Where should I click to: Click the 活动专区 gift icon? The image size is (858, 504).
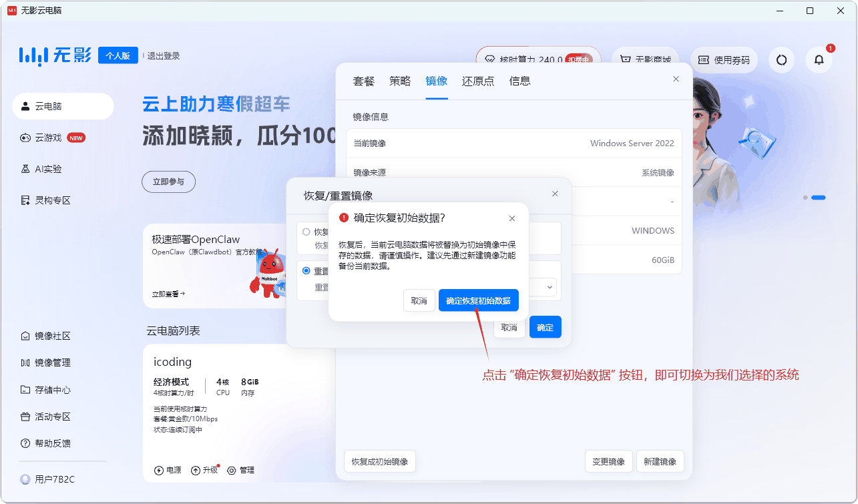[x=25, y=417]
